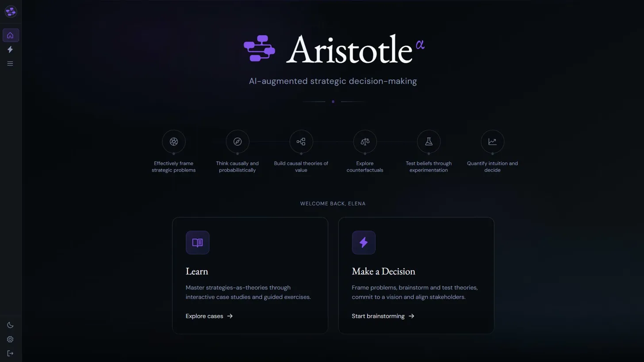Open settings via gear icon
Viewport: 644px width, 362px height.
(10, 339)
